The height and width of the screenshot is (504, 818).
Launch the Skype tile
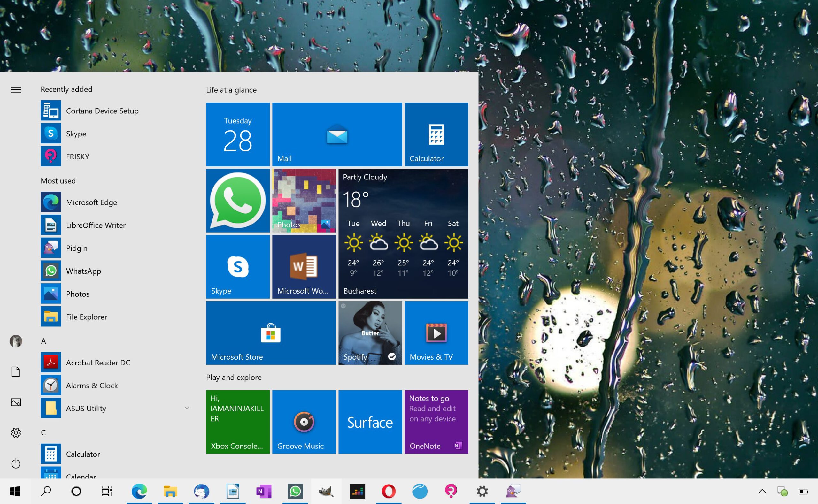click(238, 267)
